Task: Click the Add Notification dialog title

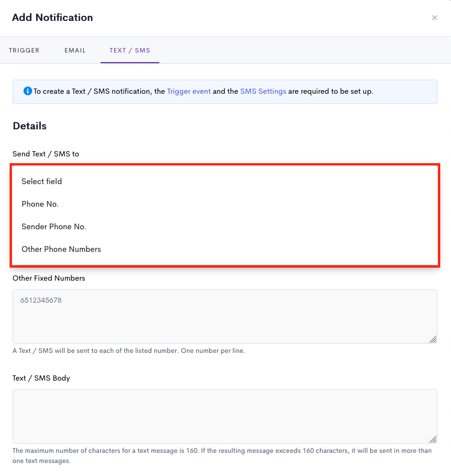Action: [x=52, y=18]
